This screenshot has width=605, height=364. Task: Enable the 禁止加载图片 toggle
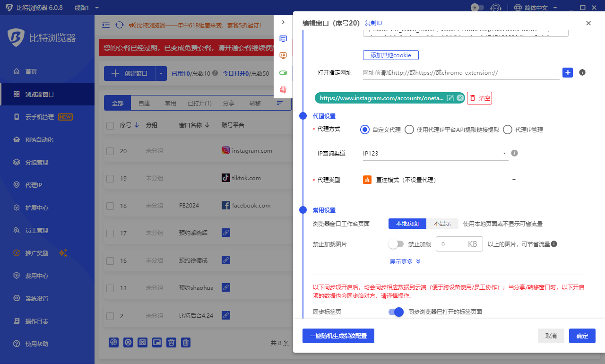[x=397, y=244]
